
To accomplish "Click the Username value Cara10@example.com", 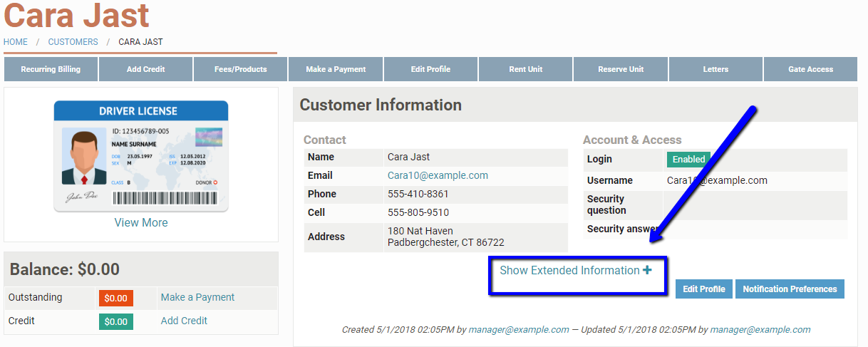I will click(x=717, y=180).
